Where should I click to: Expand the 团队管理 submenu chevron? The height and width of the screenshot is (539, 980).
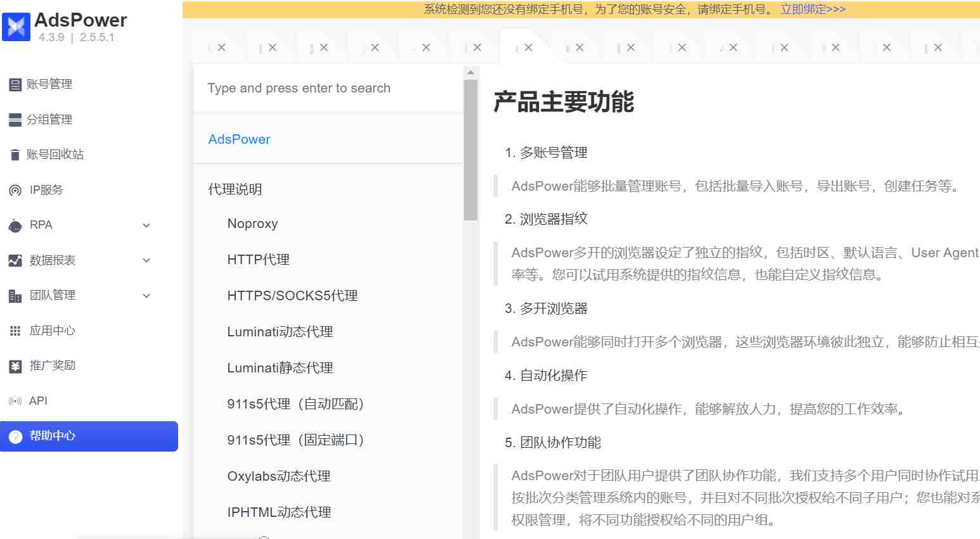click(x=146, y=296)
